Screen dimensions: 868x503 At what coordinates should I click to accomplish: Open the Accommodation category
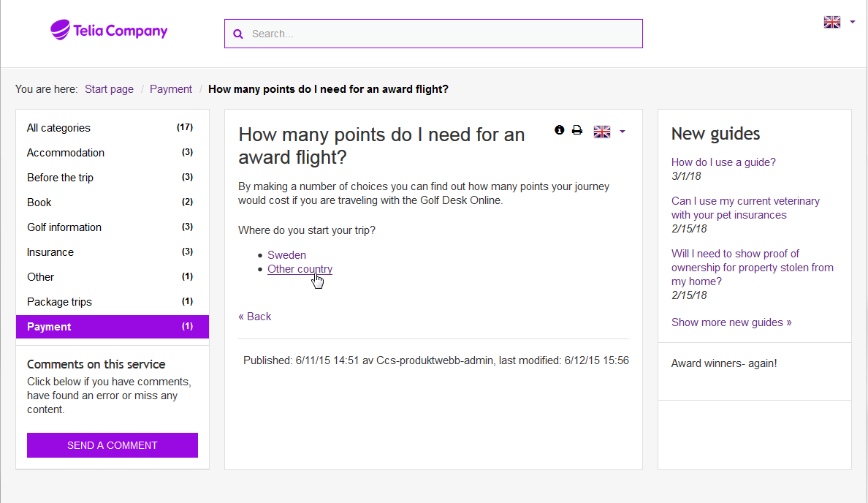66,153
